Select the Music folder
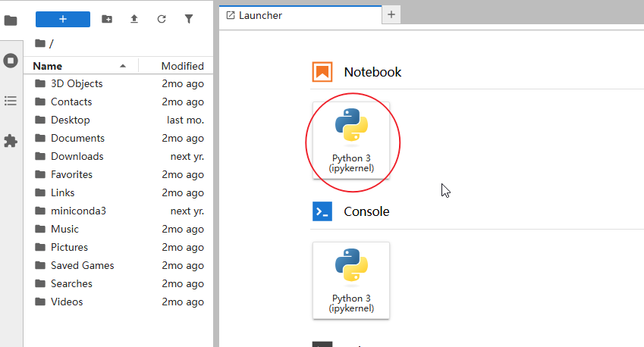This screenshot has width=644, height=347. [x=118, y=229]
